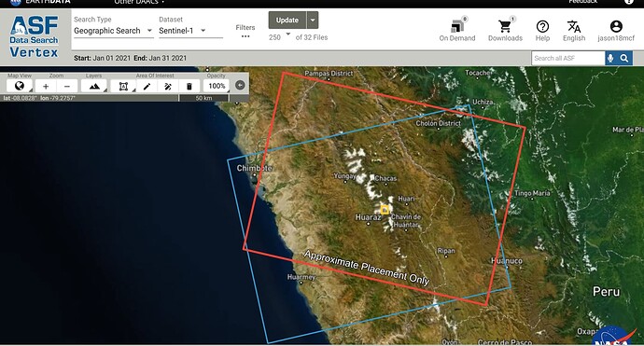This screenshot has height=346, width=644.
Task: Click the Peru country label
Action: tap(607, 292)
